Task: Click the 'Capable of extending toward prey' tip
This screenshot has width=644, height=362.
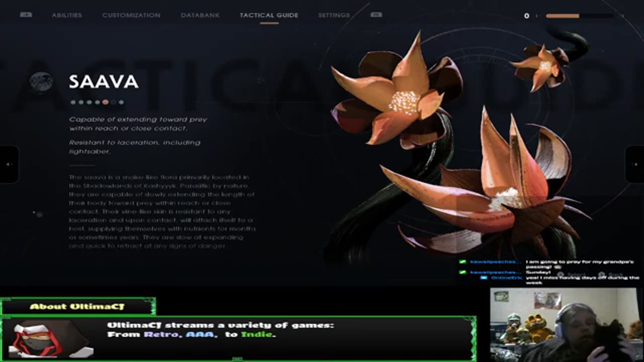Action: 138,124
